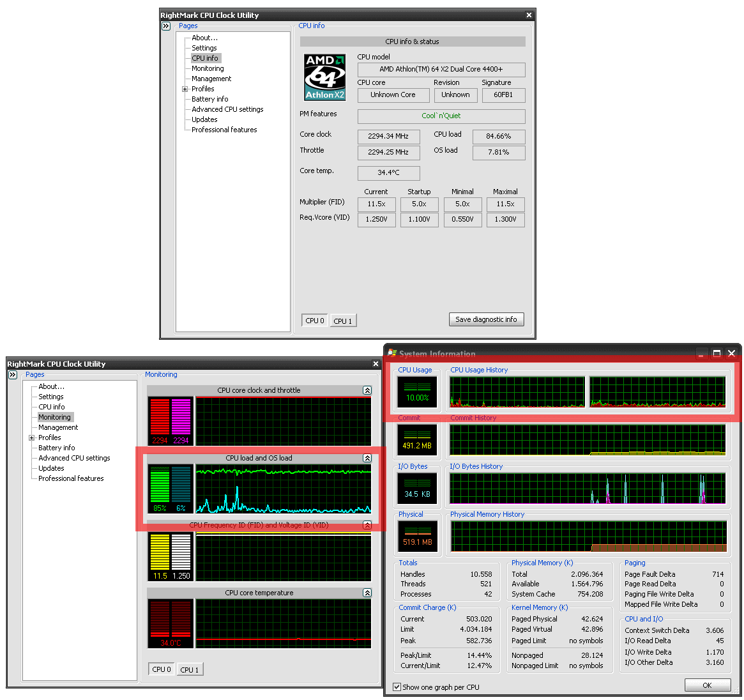Collapse the CPU Frequency ID and Voltage ID graph
This screenshot has height=700, width=744.
[367, 525]
